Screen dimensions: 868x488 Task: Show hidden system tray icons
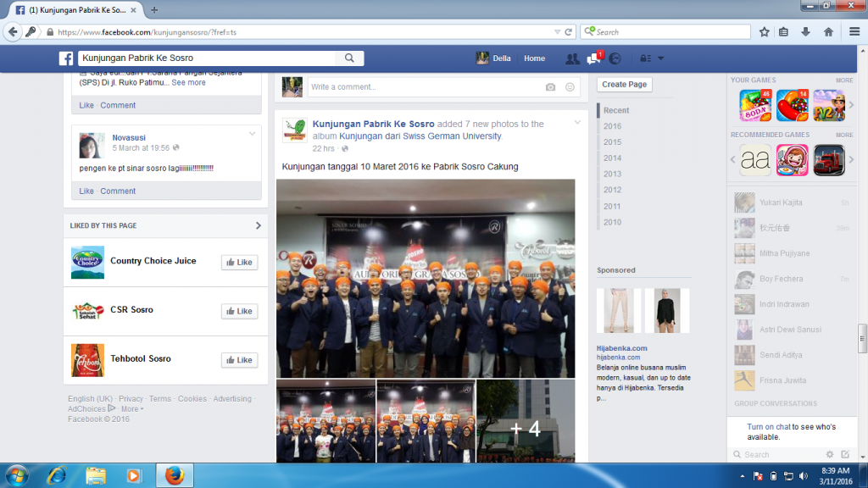(742, 476)
